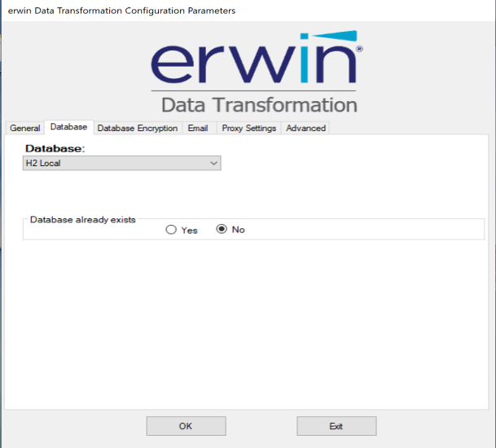The height and width of the screenshot is (448, 496).
Task: Click the Exit button
Action: [x=336, y=426]
